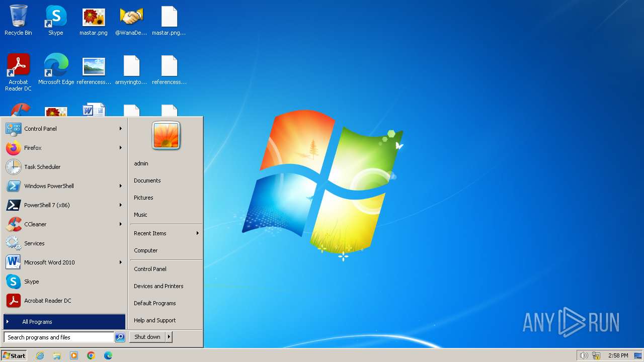Open Microsoft Edge desktop shortcut
This screenshot has height=362, width=644.
56,69
